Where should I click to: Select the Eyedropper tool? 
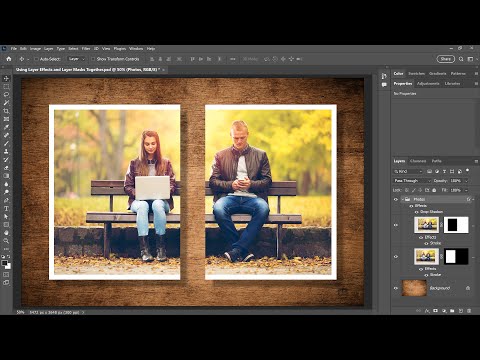pos(6,127)
